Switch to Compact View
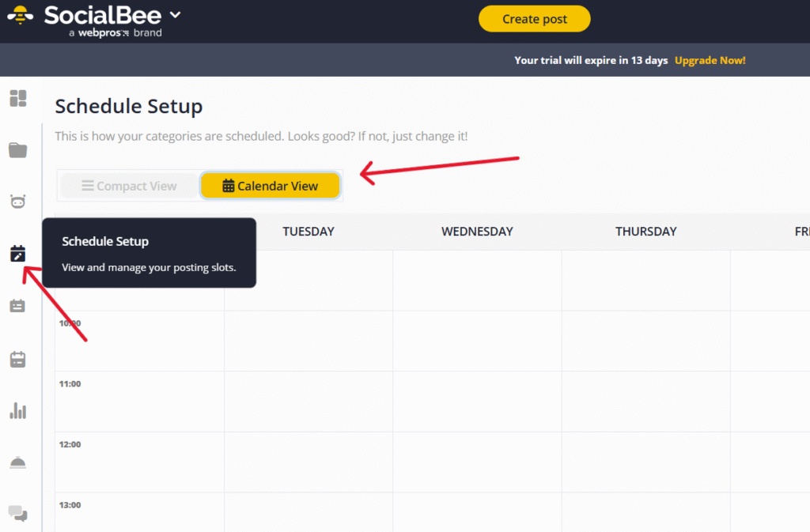The height and width of the screenshot is (532, 810). click(x=129, y=186)
